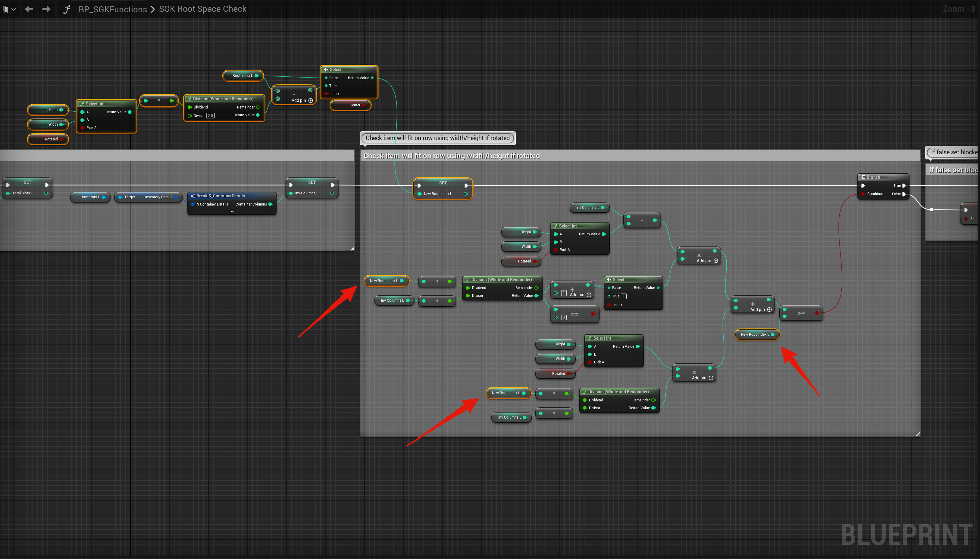Click the back navigation arrow
Image resolution: width=980 pixels, height=559 pixels.
(29, 9)
